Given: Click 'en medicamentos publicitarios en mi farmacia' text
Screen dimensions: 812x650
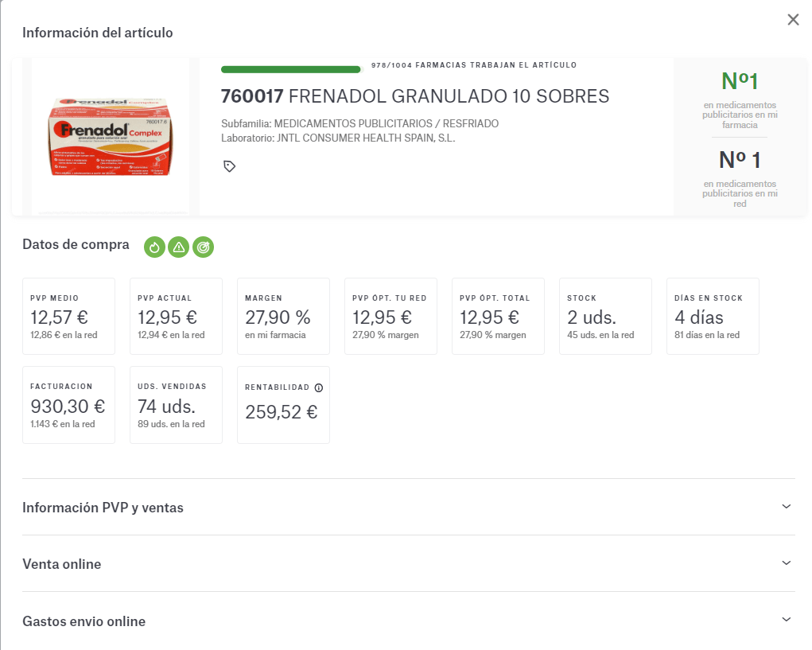Looking at the screenshot, I should point(740,115).
